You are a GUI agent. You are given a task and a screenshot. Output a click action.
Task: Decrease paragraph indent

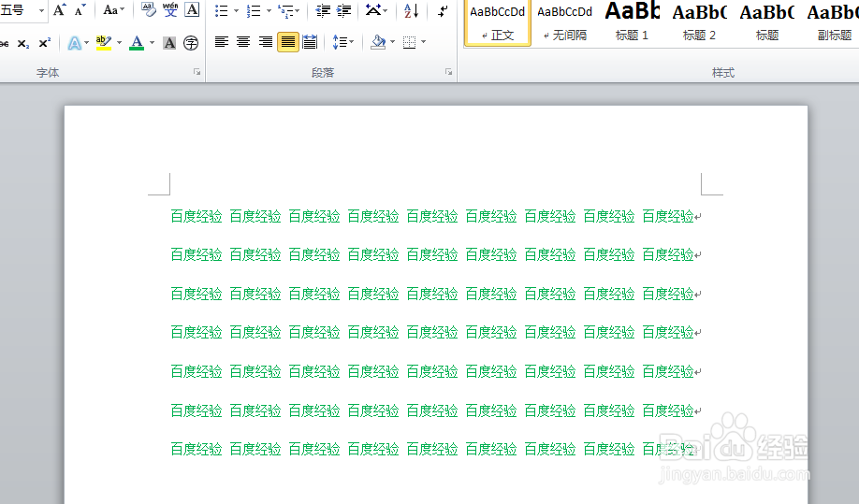point(323,10)
